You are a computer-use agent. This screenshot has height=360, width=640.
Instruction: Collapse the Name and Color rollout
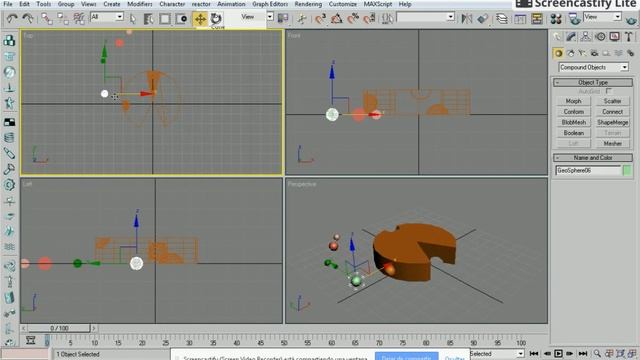tap(593, 158)
